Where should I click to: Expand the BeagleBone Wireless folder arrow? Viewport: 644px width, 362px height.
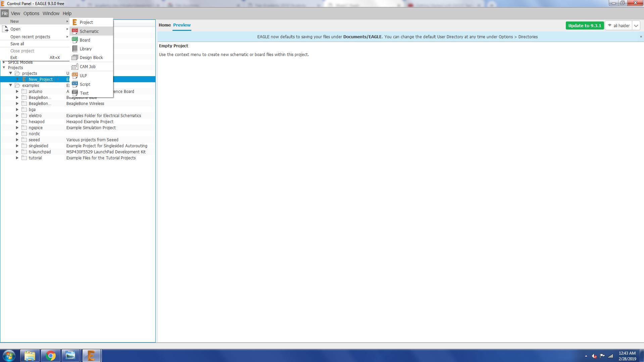(17, 103)
